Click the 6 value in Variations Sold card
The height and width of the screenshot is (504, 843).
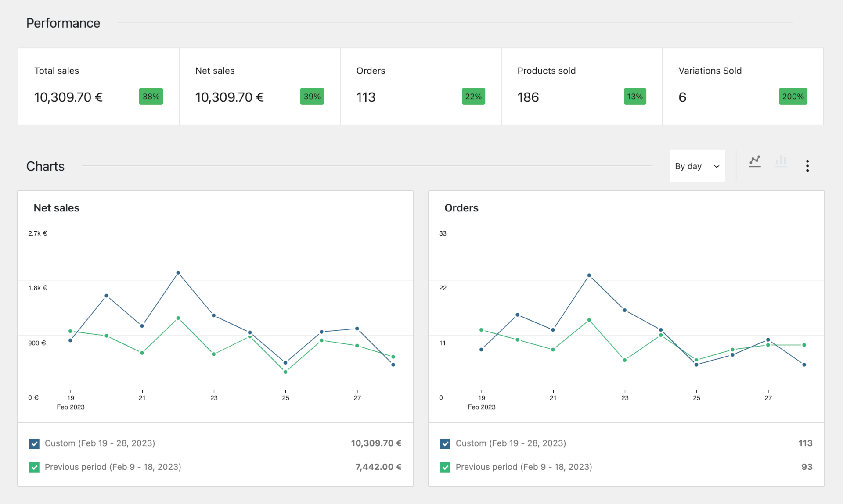tap(682, 97)
